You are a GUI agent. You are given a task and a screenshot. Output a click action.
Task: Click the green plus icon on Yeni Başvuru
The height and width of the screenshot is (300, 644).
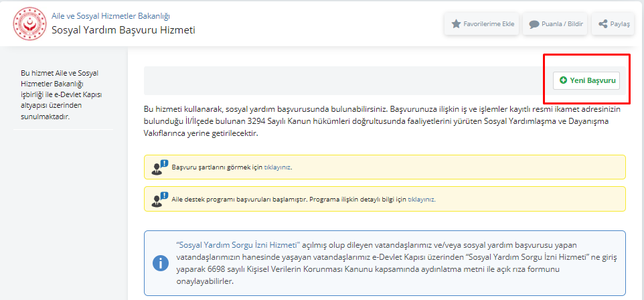click(564, 80)
